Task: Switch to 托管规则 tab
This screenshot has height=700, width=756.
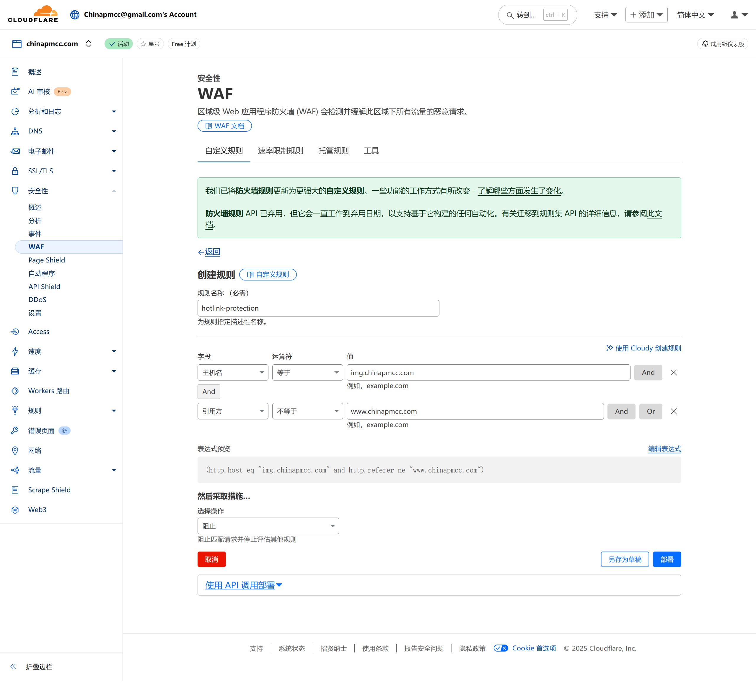Action: pyautogui.click(x=333, y=151)
